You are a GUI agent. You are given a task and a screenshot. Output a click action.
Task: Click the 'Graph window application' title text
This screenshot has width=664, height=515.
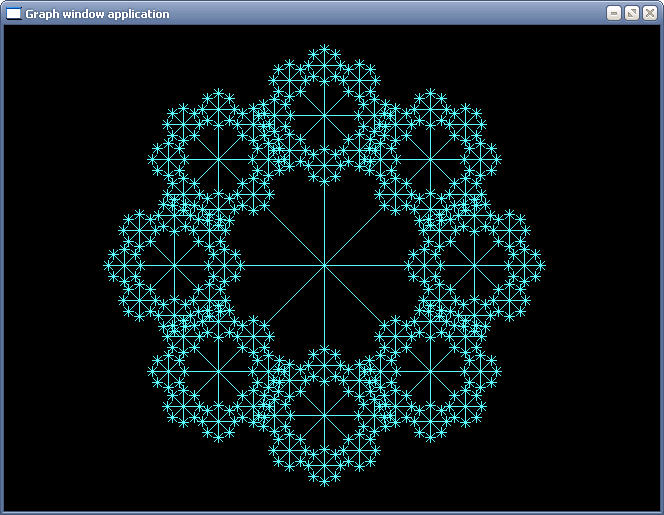(97, 14)
